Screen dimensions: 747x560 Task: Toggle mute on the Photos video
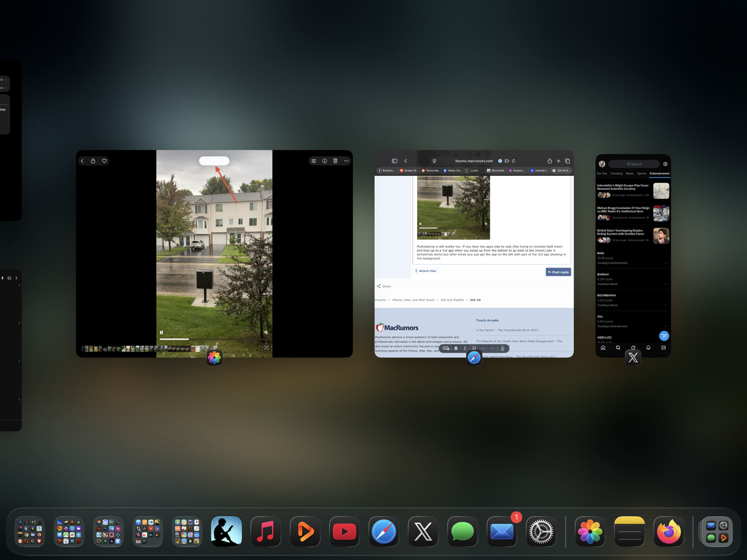[266, 332]
